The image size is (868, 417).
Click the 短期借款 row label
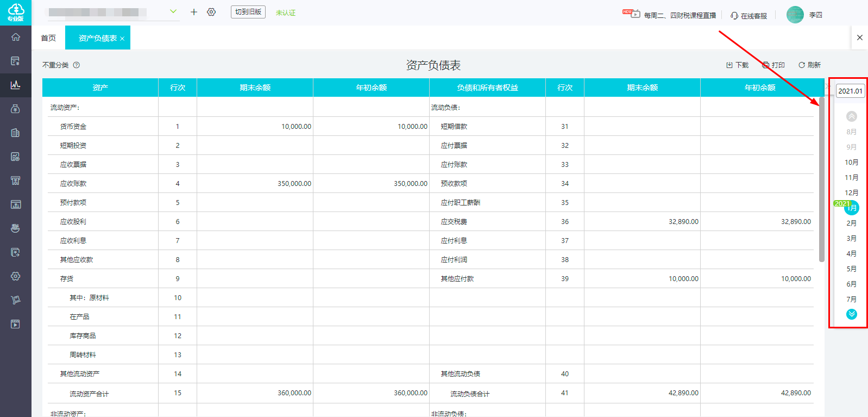pos(454,127)
